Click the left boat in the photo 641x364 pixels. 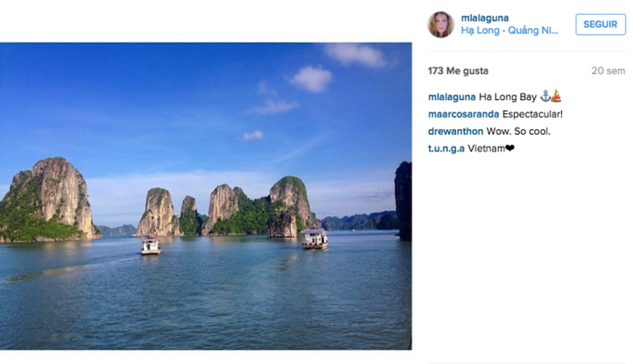150,244
